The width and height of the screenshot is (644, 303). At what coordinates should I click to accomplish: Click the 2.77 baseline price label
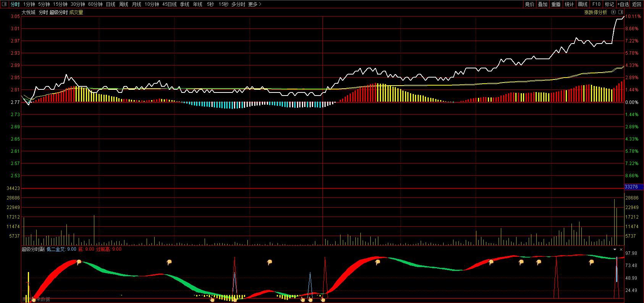point(15,102)
